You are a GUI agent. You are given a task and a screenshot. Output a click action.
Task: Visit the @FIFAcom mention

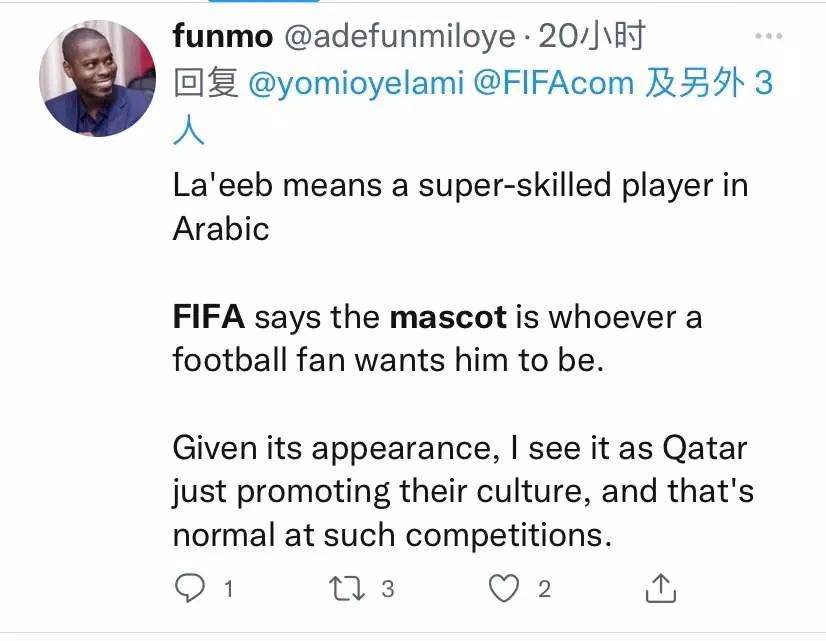pyautogui.click(x=554, y=83)
